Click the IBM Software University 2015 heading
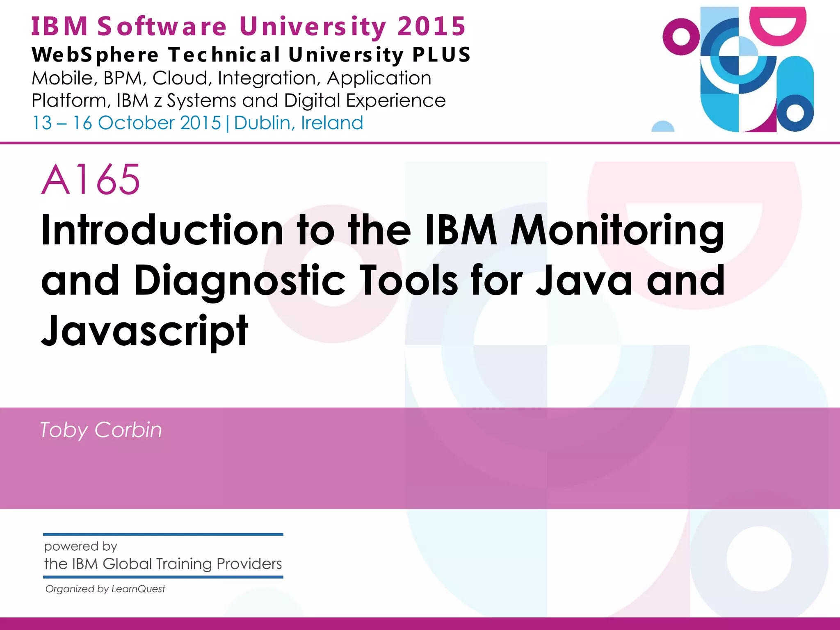The image size is (840, 630). coord(249,26)
